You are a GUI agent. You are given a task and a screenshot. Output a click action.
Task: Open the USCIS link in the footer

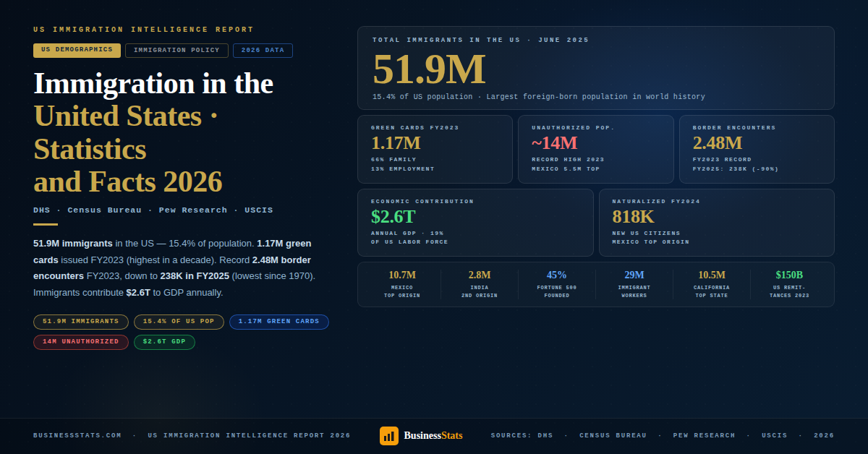click(774, 435)
